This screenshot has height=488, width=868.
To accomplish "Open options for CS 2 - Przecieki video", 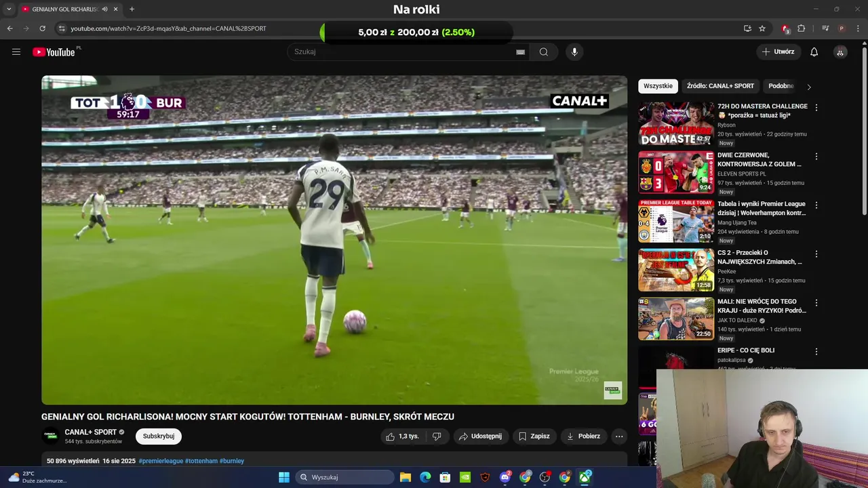I will [x=816, y=254].
